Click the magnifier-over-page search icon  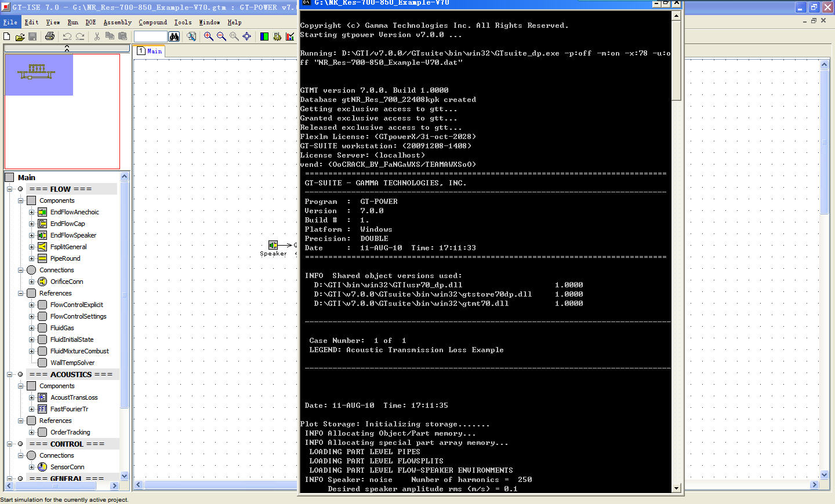(191, 36)
